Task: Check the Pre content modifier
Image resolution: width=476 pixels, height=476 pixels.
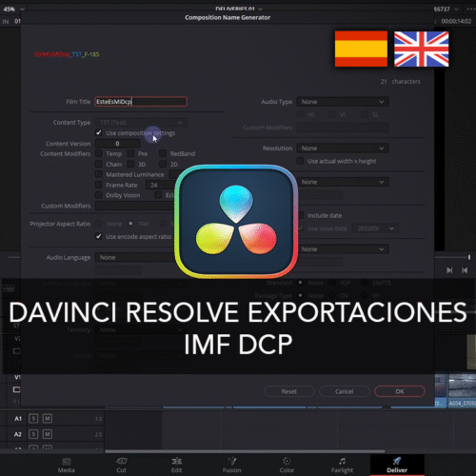Action: click(130, 153)
